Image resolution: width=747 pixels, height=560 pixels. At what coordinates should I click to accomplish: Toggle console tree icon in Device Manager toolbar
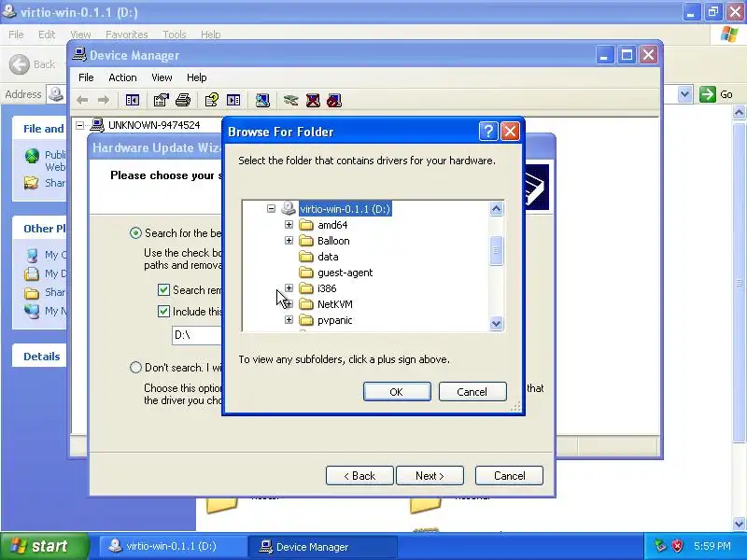tap(132, 100)
